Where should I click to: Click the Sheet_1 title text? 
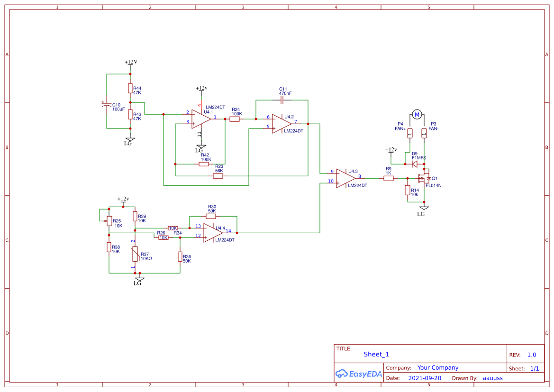[375, 354]
